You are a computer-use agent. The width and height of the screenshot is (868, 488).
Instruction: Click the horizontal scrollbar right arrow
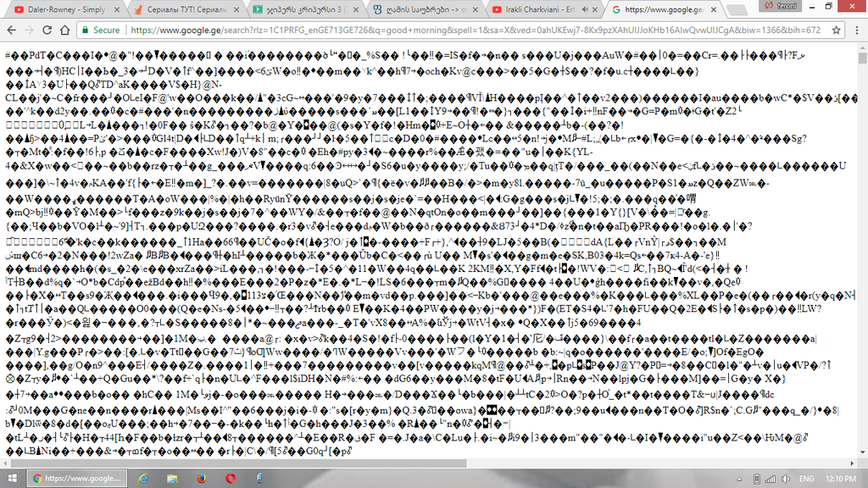(852, 463)
